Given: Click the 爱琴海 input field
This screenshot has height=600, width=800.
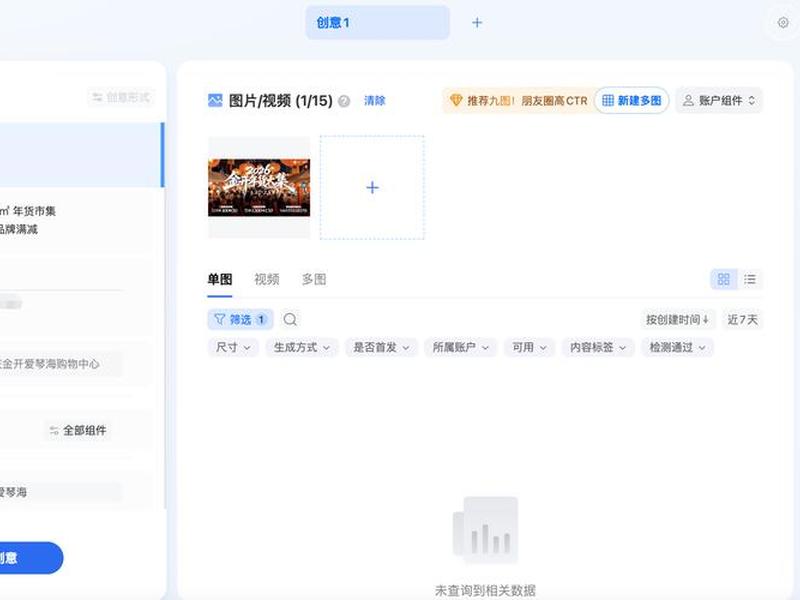Looking at the screenshot, I should click(60, 492).
